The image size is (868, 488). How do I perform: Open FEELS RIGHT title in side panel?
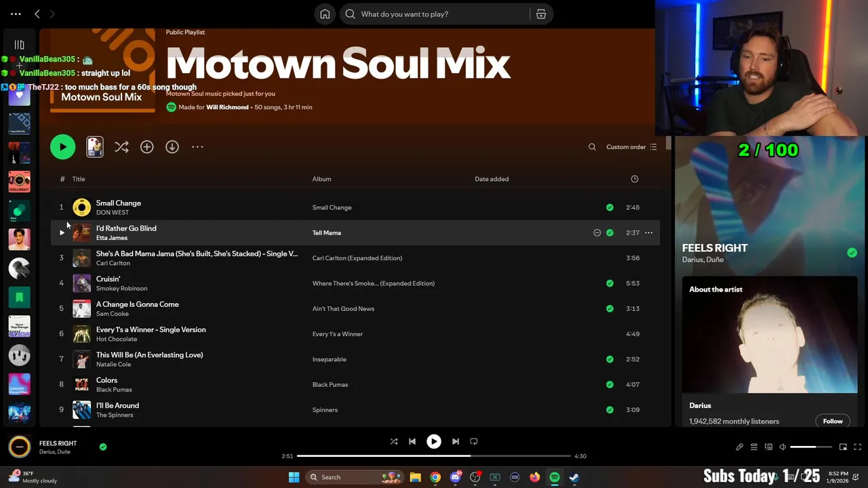pos(715,248)
